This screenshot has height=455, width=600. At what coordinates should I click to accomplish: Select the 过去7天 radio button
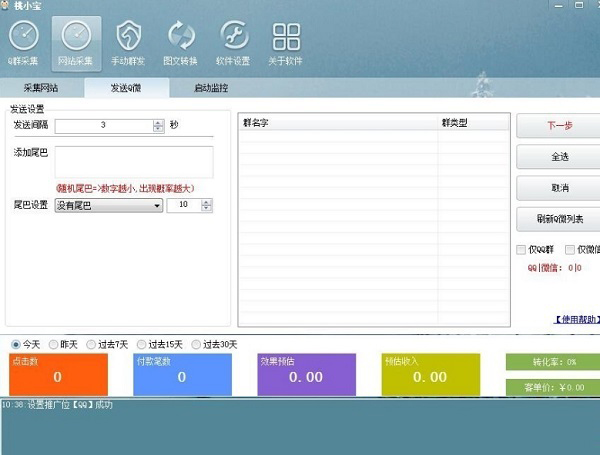(91, 344)
